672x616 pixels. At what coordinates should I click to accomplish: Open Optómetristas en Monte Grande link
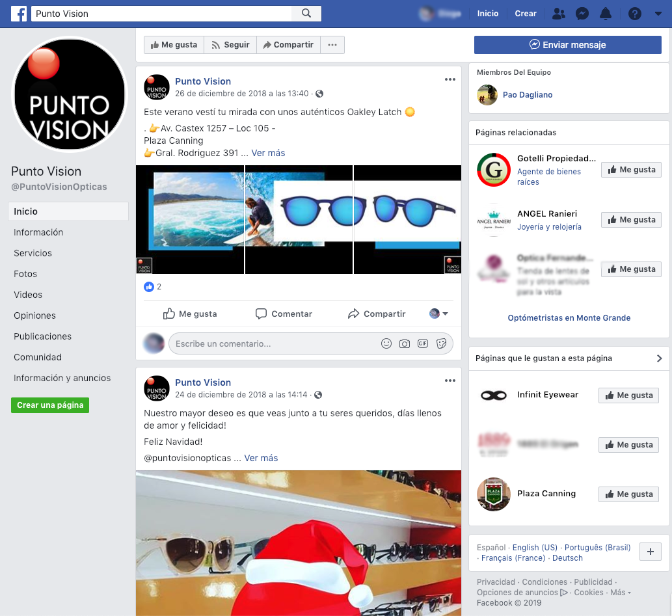point(569,317)
